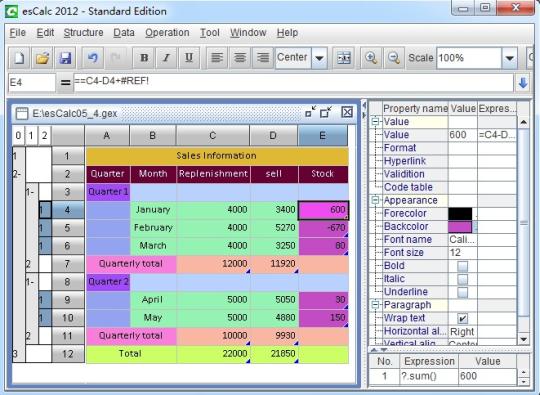Viewport: 540px width, 395px height.
Task: Select column E header
Action: (323, 136)
